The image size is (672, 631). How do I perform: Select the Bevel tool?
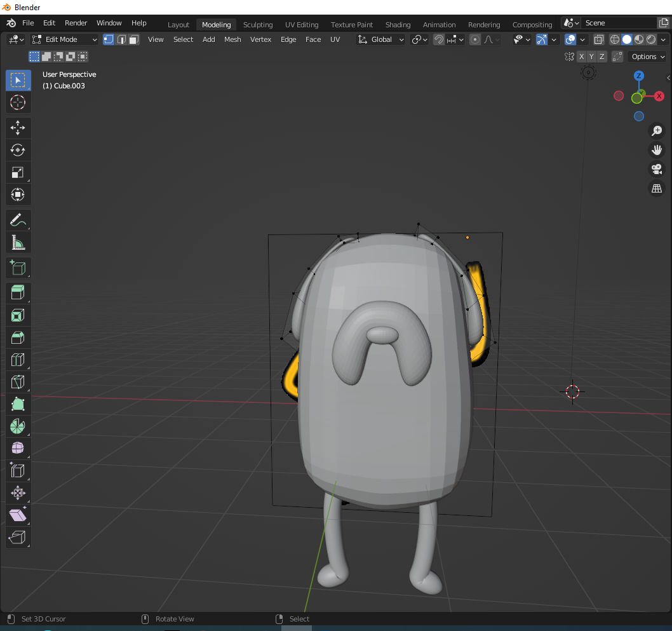point(18,338)
